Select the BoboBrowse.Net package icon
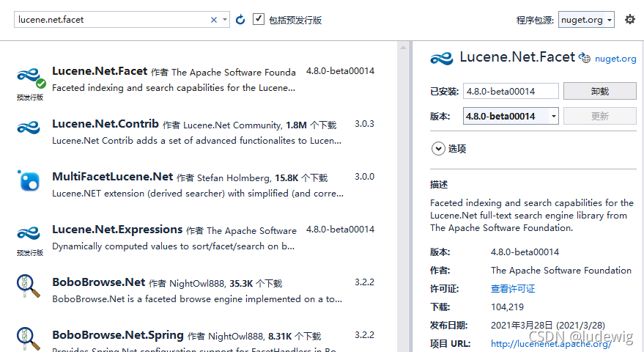 coord(29,286)
